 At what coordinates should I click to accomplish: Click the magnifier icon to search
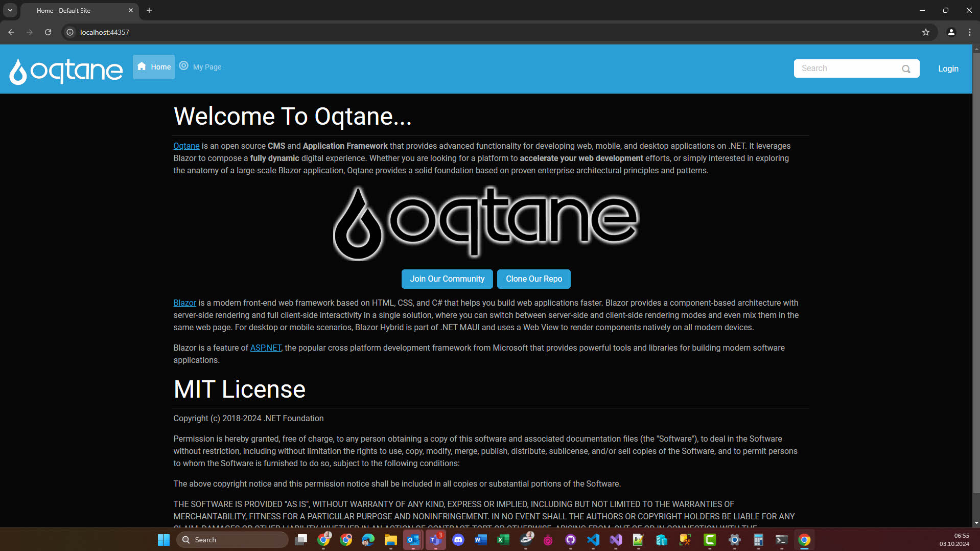906,68
